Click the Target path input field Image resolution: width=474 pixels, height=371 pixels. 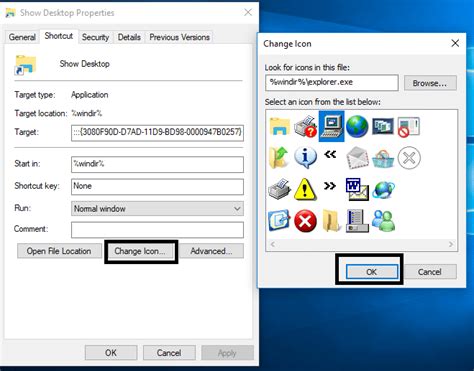pyautogui.click(x=157, y=132)
